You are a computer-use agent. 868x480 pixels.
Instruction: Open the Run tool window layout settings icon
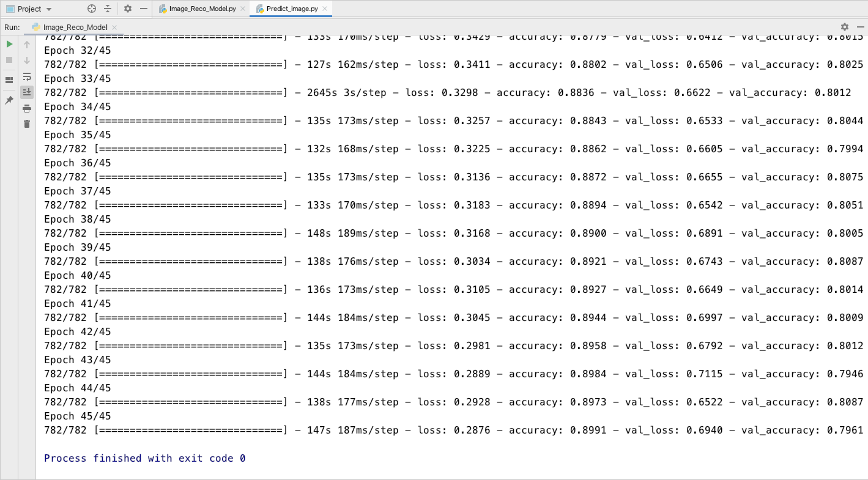pos(9,78)
